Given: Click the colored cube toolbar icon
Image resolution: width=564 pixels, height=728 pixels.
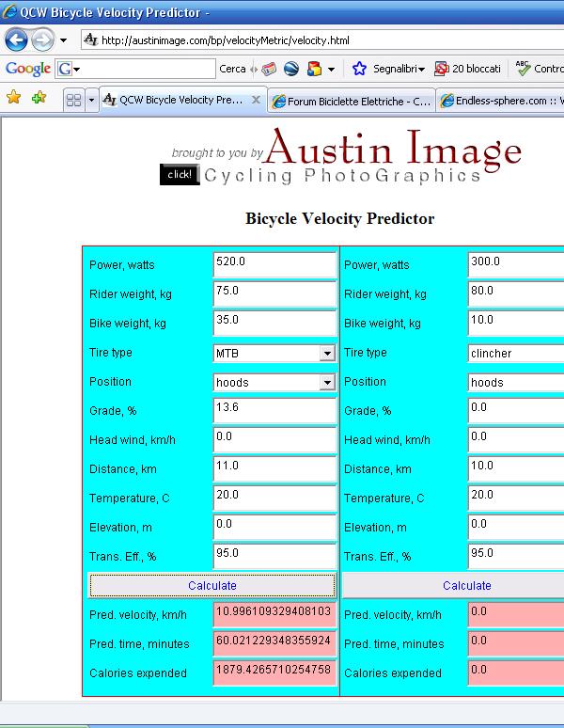Looking at the screenshot, I should pos(314,70).
